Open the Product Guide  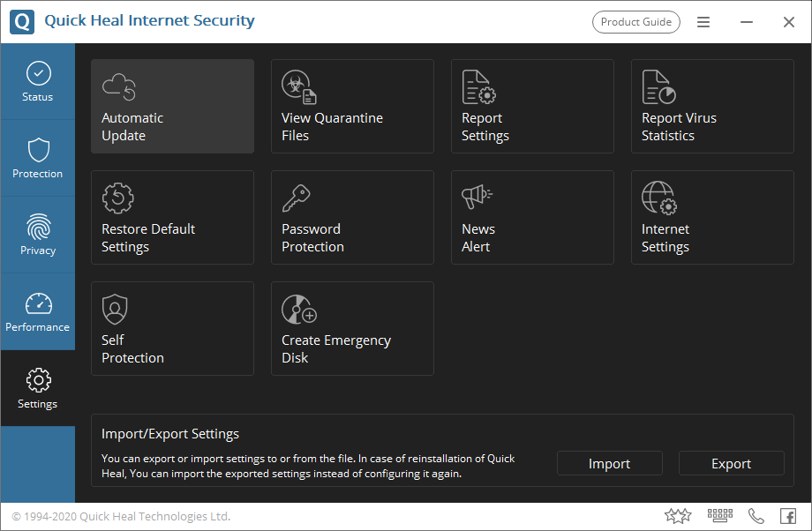[635, 22]
